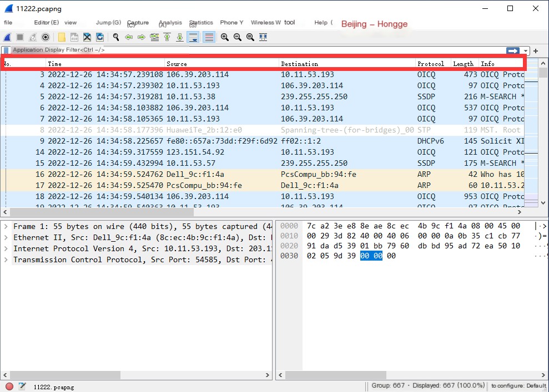Reset text to normal size icon
This screenshot has height=392, width=549.
[250, 37]
